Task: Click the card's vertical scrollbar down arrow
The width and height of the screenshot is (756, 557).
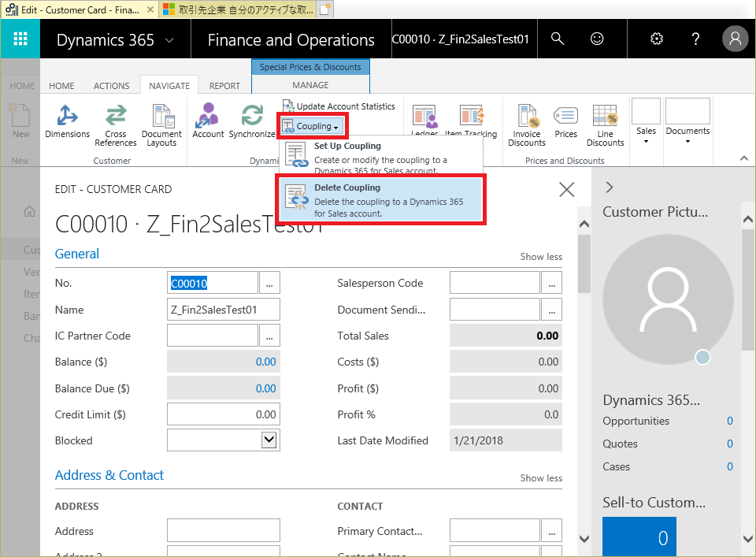Action: pyautogui.click(x=584, y=539)
